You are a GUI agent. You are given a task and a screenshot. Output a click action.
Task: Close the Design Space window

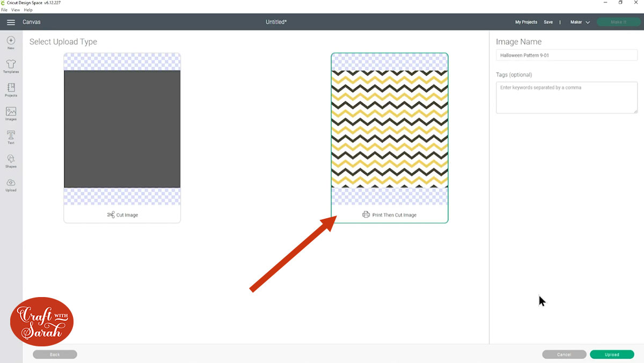636,3
